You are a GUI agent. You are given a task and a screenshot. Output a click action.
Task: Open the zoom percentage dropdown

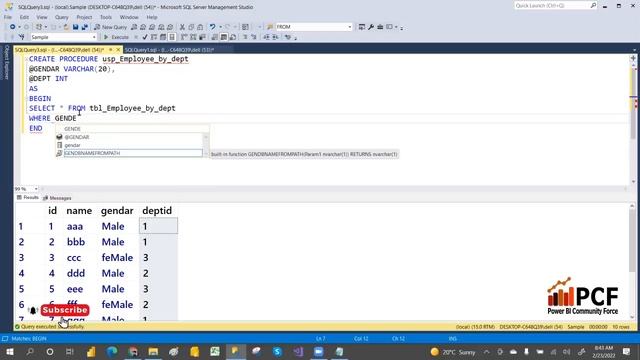pos(36,189)
